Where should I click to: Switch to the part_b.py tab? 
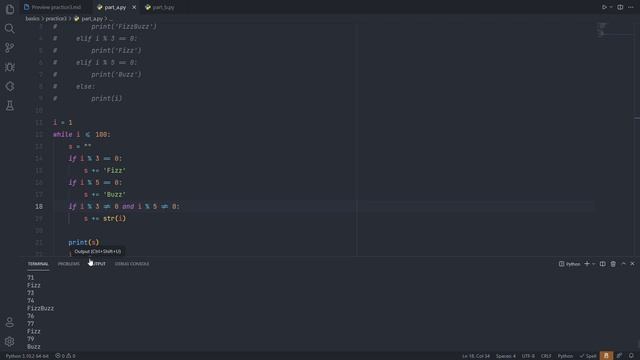160,7
